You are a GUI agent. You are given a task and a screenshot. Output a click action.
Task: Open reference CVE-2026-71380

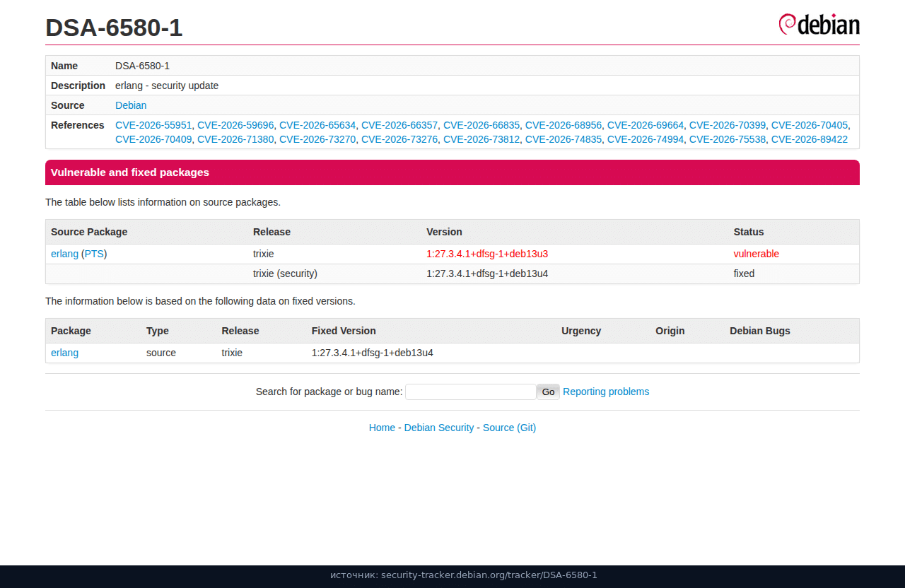(x=235, y=139)
